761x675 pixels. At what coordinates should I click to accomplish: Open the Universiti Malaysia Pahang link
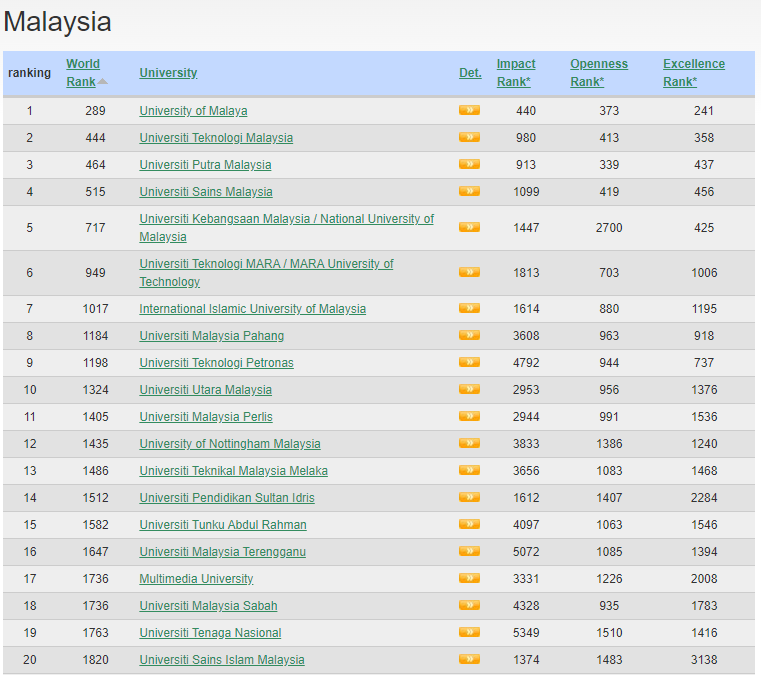coord(212,336)
